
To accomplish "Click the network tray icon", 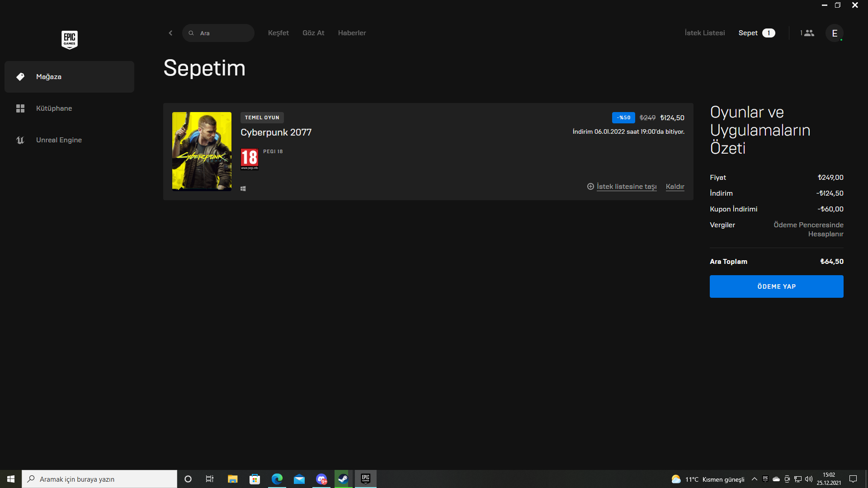I will coord(798,479).
